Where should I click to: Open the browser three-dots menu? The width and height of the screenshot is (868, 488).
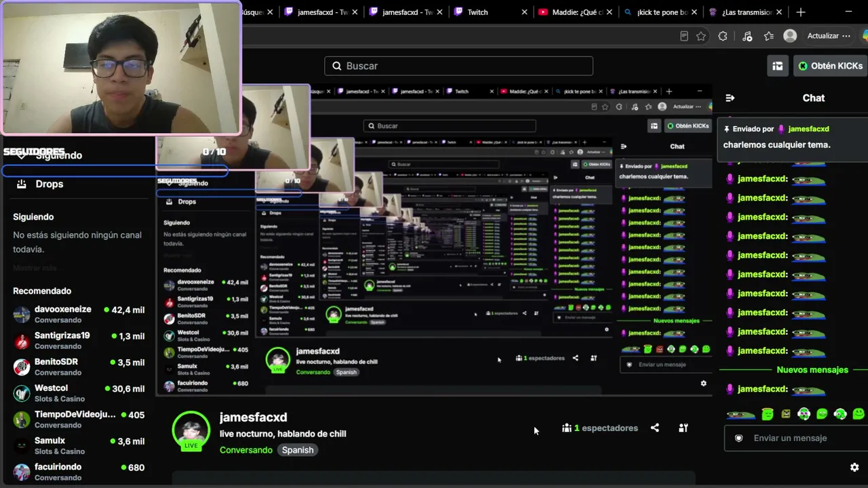846,36
